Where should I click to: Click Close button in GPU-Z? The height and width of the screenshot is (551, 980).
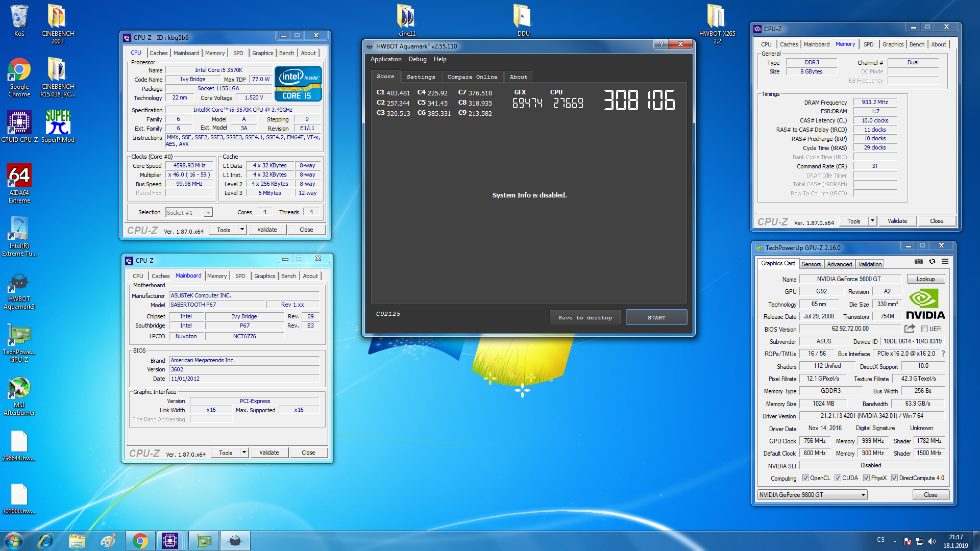tap(930, 495)
